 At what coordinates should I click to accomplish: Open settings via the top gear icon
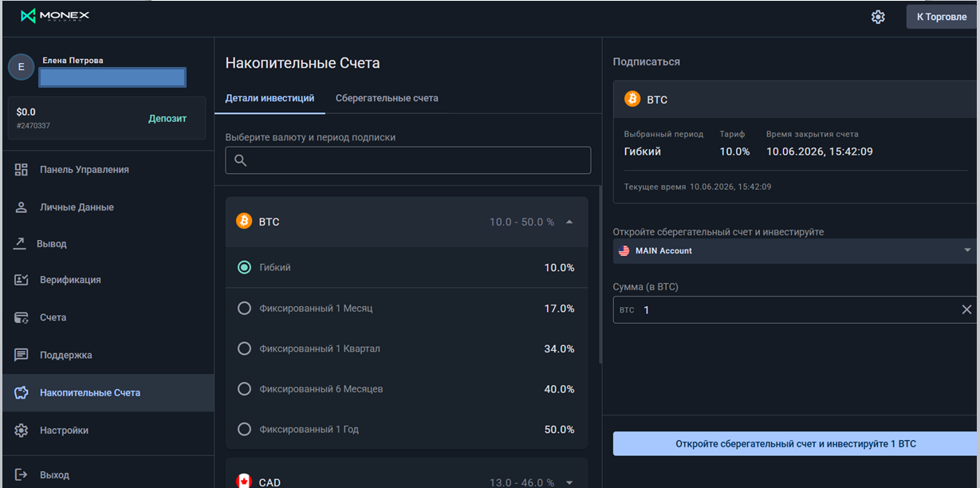point(878,17)
